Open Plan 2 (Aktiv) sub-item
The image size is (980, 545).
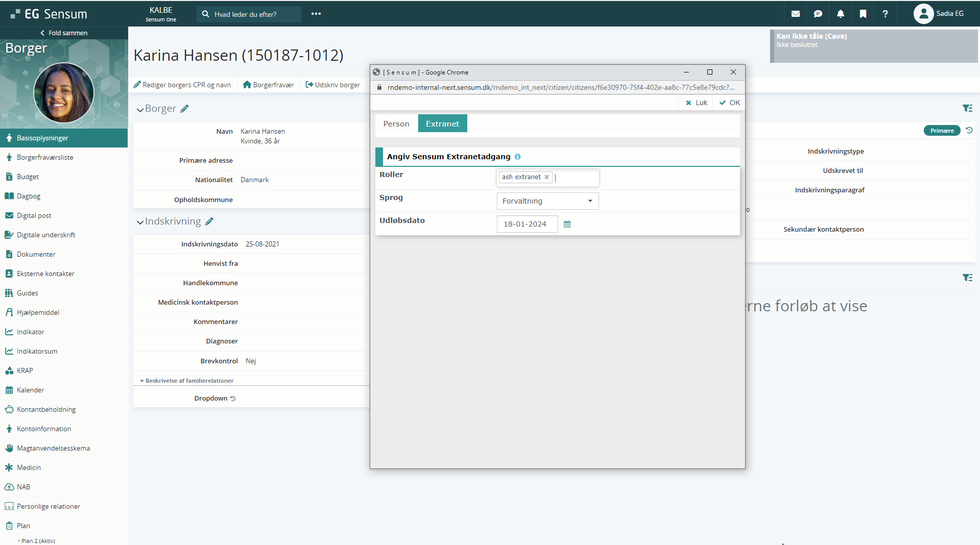38,541
